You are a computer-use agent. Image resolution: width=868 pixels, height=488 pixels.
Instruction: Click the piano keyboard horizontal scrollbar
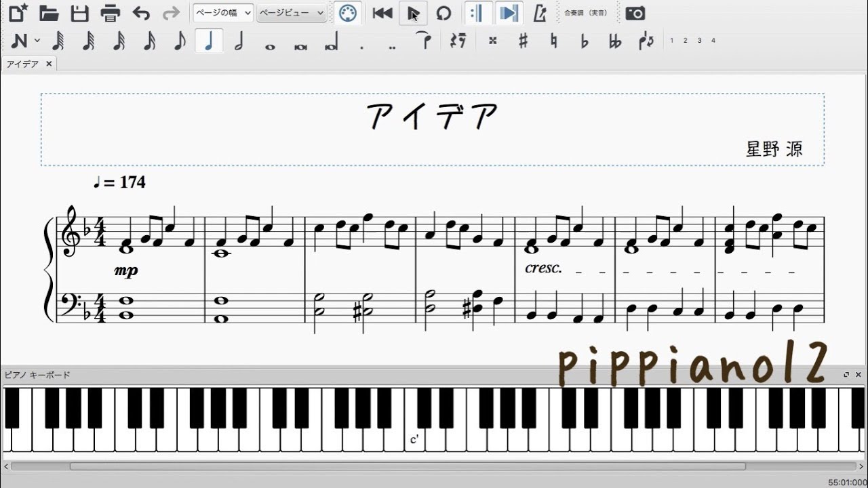(x=408, y=466)
